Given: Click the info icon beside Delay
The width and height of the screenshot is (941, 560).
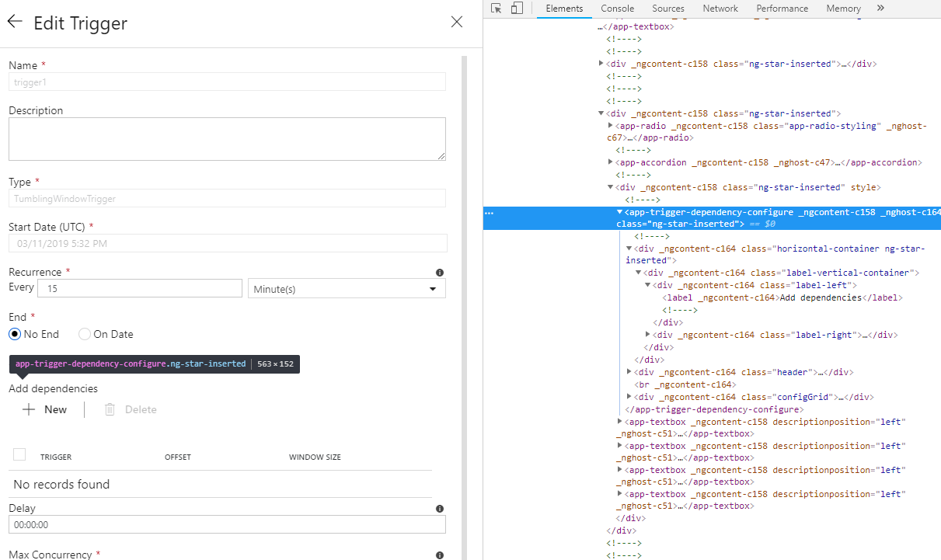Looking at the screenshot, I should coord(439,508).
